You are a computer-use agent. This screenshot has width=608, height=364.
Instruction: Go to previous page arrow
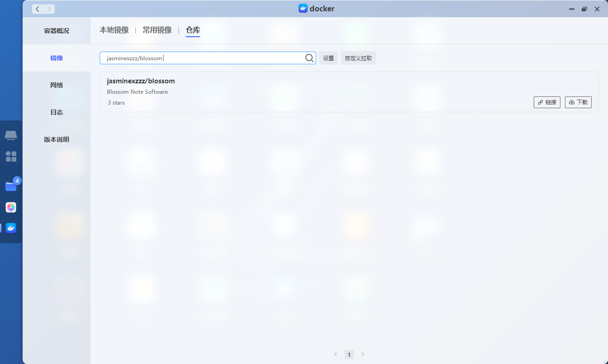[x=336, y=354]
